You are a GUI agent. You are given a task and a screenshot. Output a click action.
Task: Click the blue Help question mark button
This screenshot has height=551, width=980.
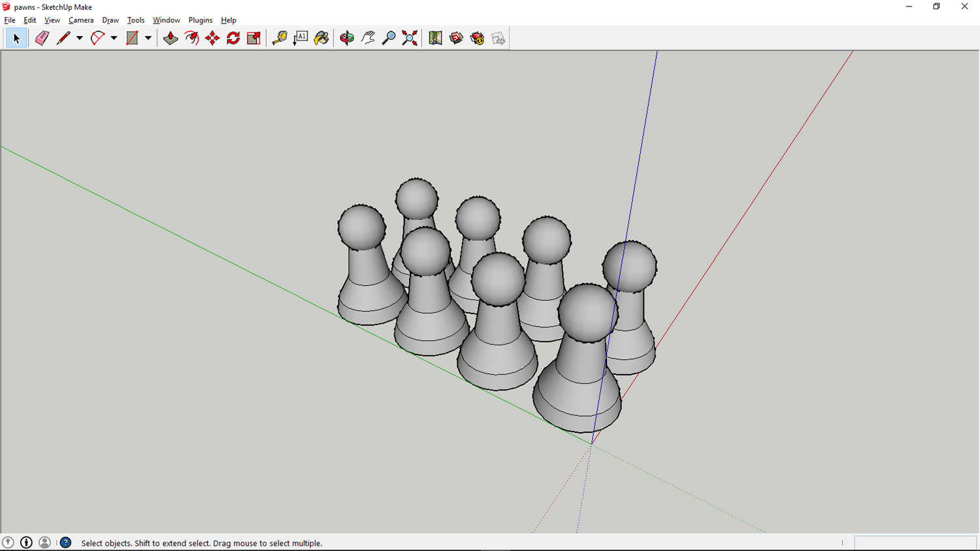(65, 543)
